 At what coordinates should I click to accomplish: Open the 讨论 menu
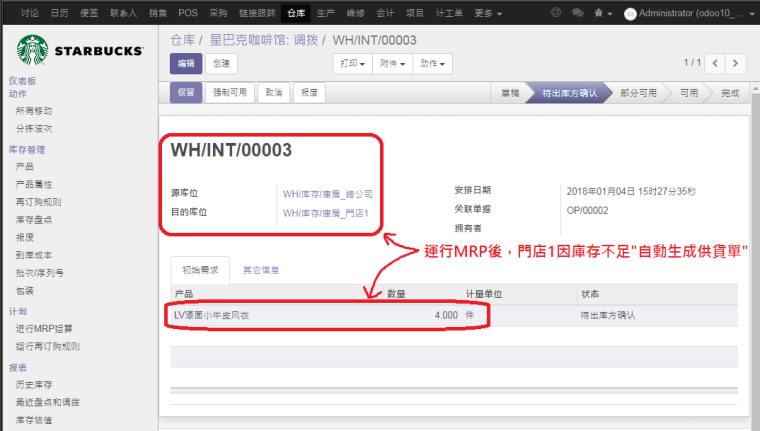click(x=30, y=13)
